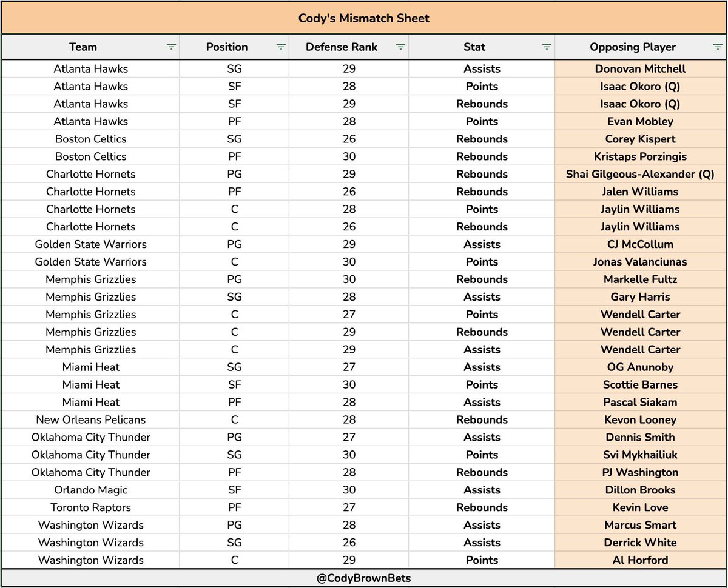
Task: Expand the Defense Rank filter dropdown
Action: [x=400, y=47]
